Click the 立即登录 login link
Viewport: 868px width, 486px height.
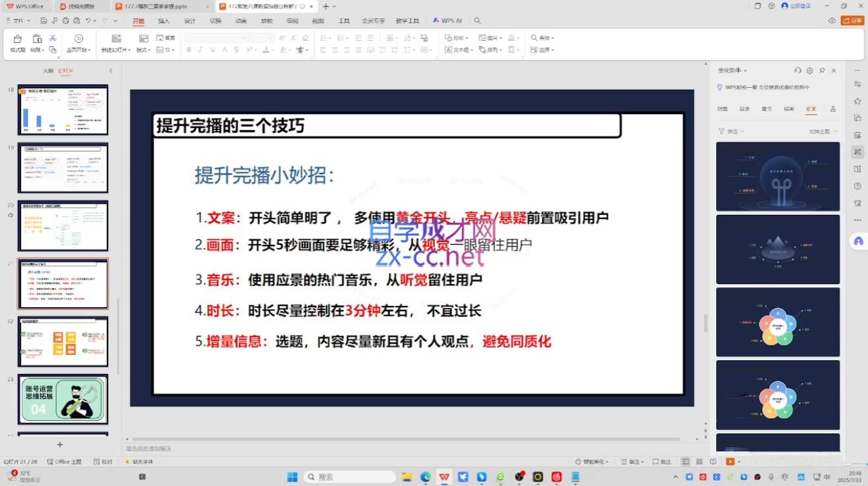(x=795, y=6)
